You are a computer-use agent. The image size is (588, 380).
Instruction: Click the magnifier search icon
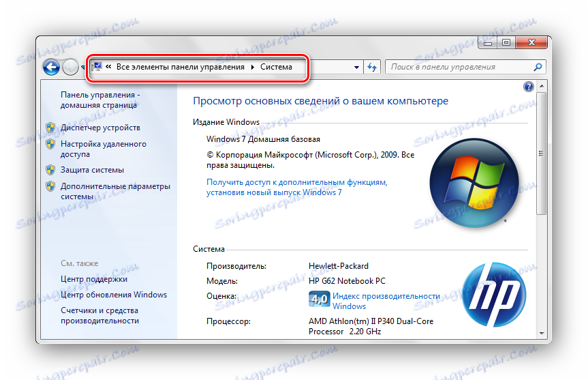[x=538, y=68]
